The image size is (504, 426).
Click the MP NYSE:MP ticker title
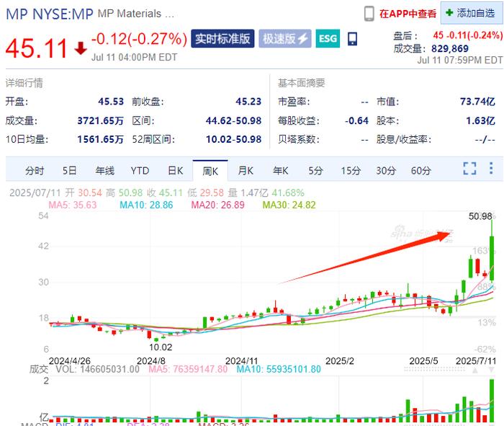[x=50, y=14]
